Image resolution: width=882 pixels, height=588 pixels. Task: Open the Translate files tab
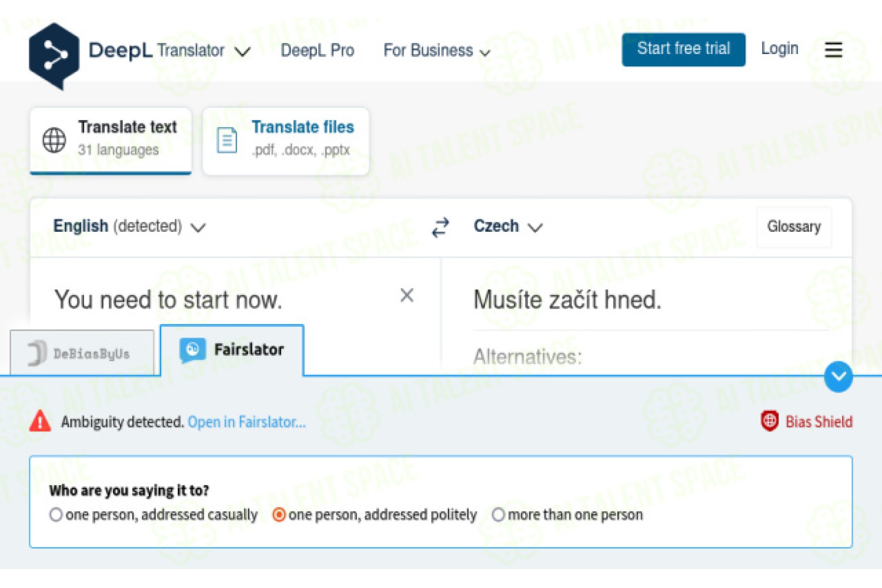pos(286,141)
